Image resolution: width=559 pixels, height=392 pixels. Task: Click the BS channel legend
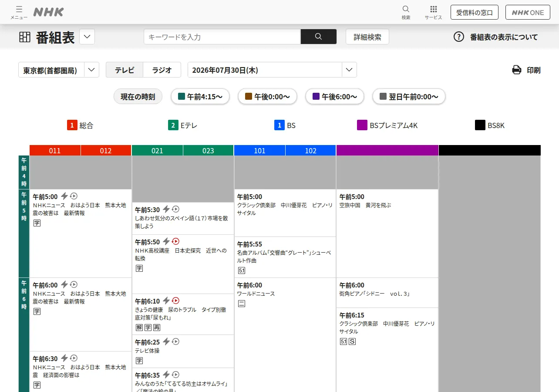[285, 125]
